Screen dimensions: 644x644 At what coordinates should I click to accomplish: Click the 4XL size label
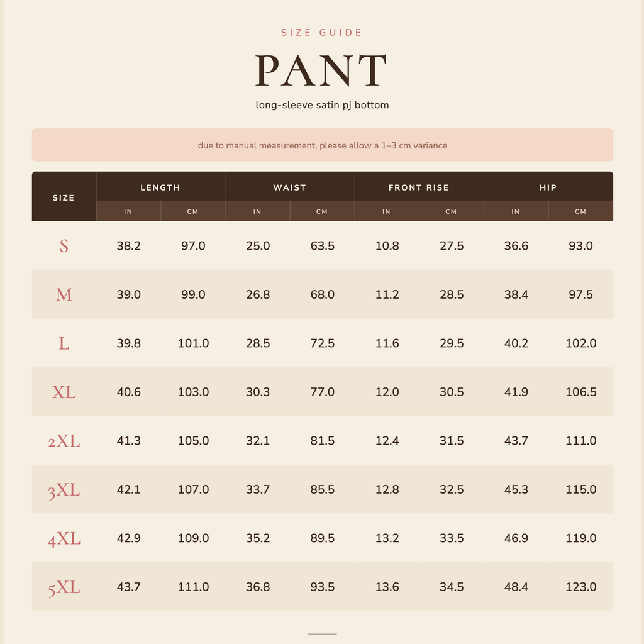pos(64,538)
